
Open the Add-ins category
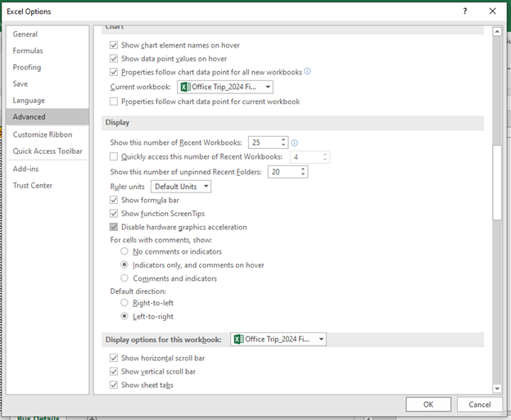pos(47,169)
